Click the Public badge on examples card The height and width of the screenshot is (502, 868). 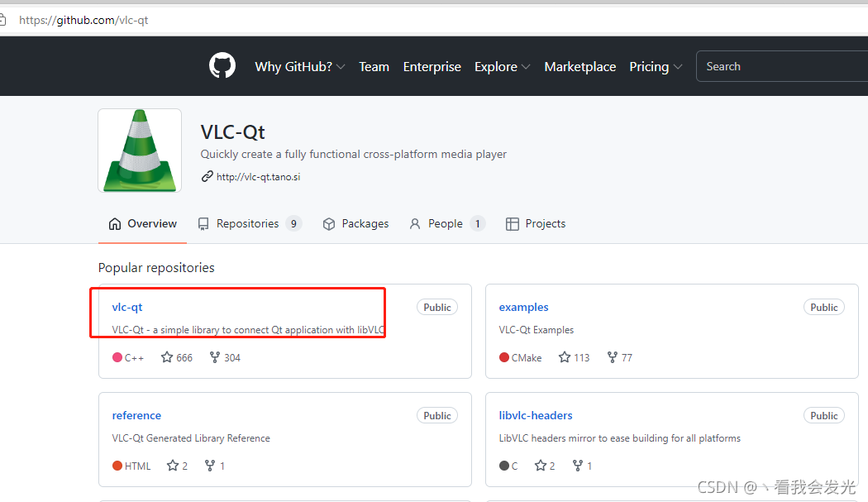[x=823, y=308]
